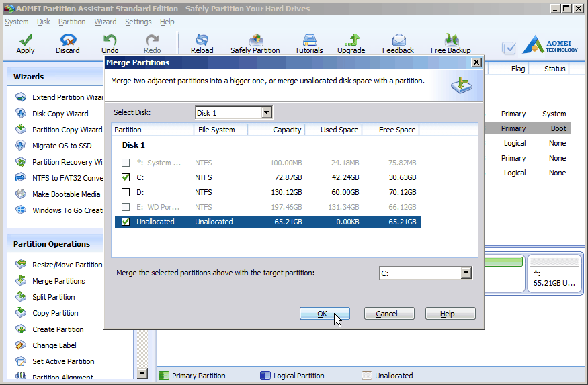Select the Create Partition operation icon

click(x=21, y=329)
